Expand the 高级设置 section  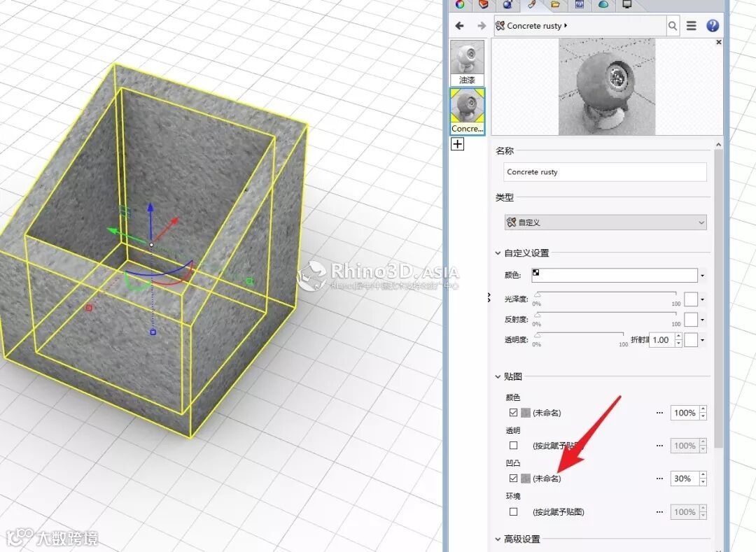[498, 539]
